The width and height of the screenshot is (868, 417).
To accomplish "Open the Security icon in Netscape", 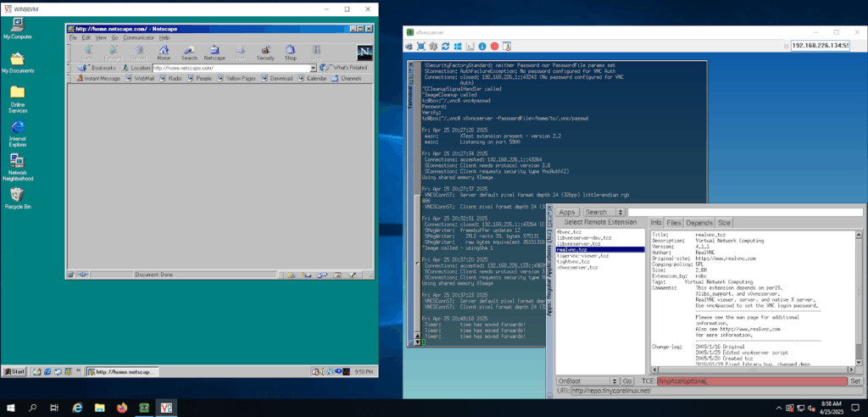I will point(265,53).
